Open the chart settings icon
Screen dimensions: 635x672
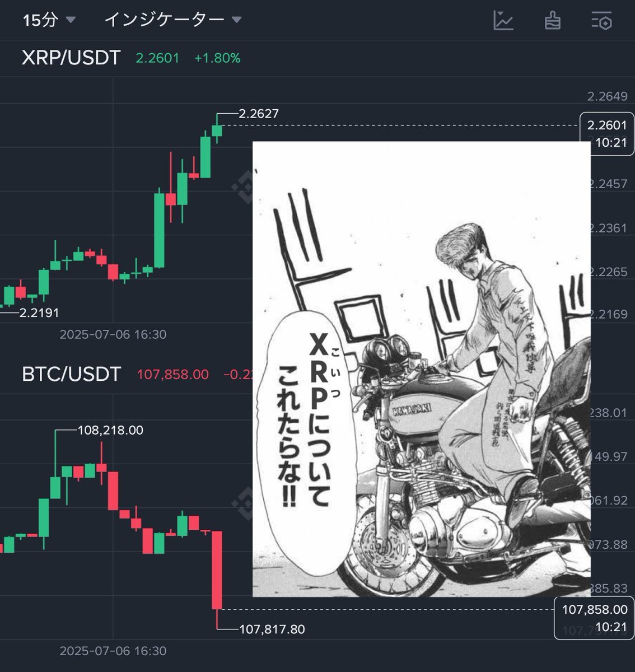(x=602, y=21)
